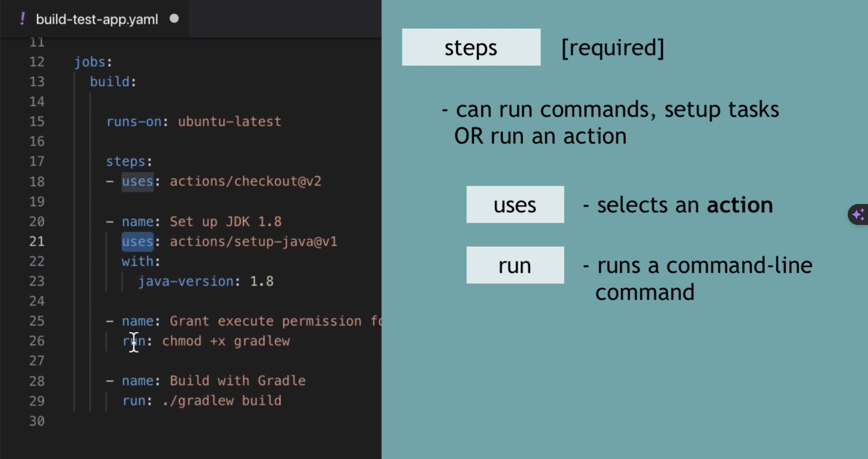Click the '[required]' label on slide

(x=613, y=48)
